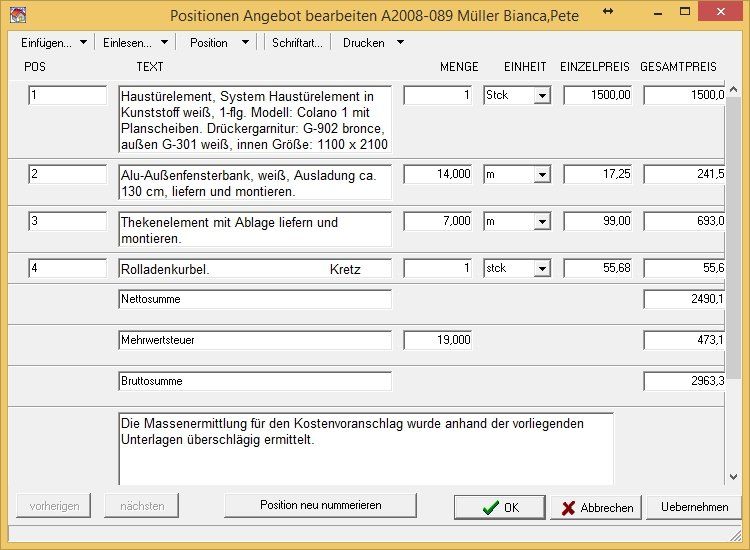Expand the stck unit dropdown for Rolladenkurbel
The width and height of the screenshot is (750, 550).
pyautogui.click(x=542, y=268)
